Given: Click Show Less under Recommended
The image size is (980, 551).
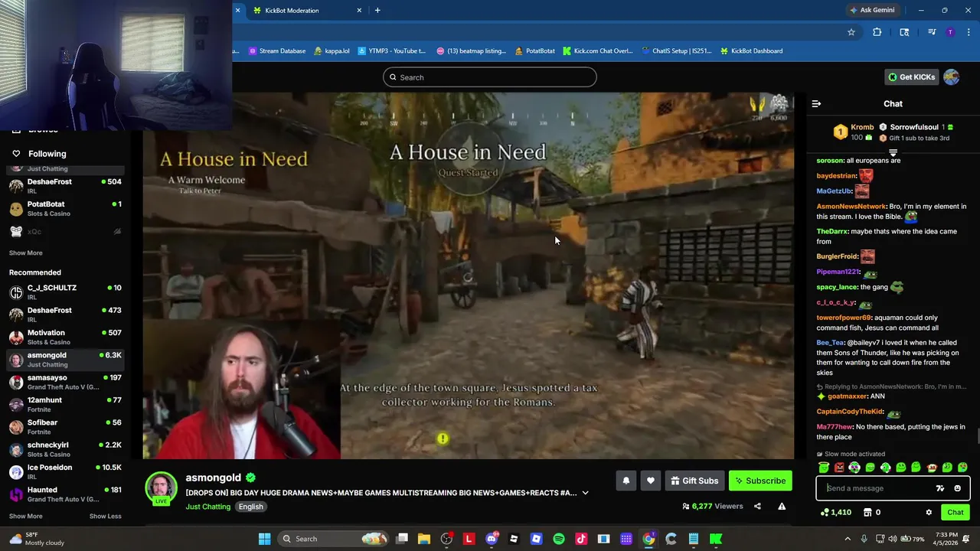Looking at the screenshot, I should point(106,516).
